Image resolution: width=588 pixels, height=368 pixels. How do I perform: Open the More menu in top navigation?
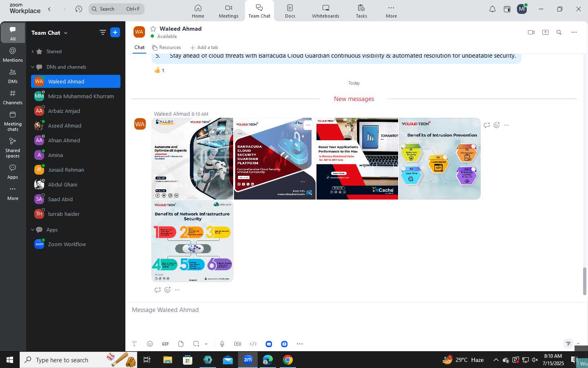point(391,11)
